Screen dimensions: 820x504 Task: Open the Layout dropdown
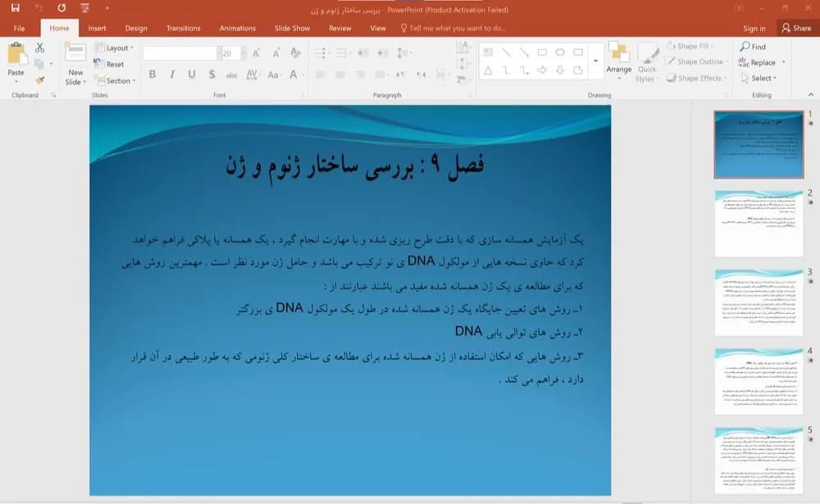[114, 48]
